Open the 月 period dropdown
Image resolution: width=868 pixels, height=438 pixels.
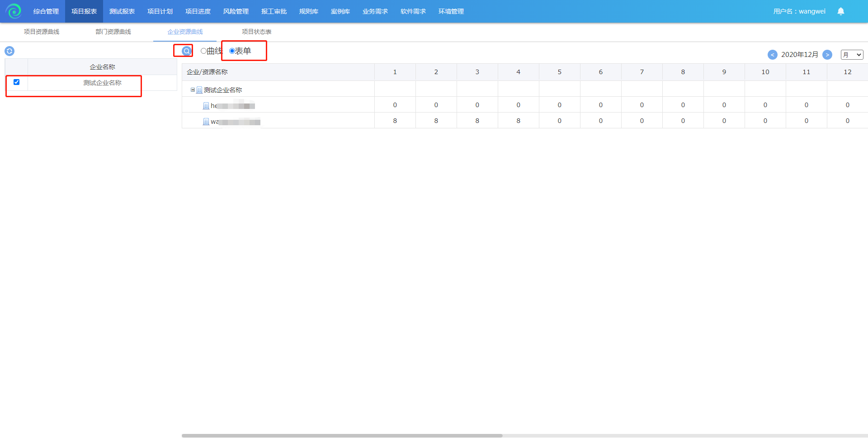(852, 55)
